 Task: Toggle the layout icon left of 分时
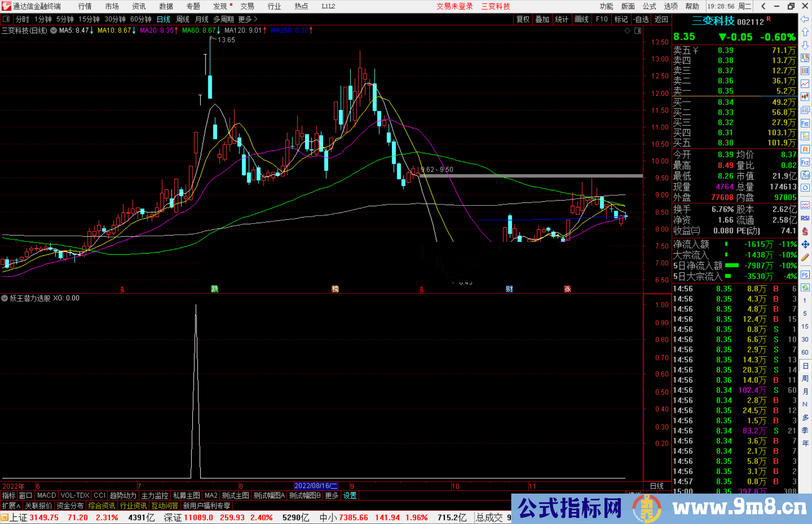(x=6, y=19)
